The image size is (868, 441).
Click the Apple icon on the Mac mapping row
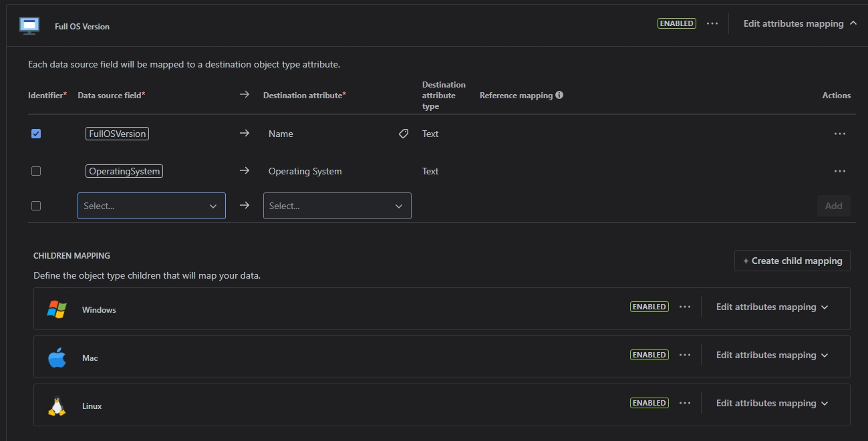pos(57,356)
